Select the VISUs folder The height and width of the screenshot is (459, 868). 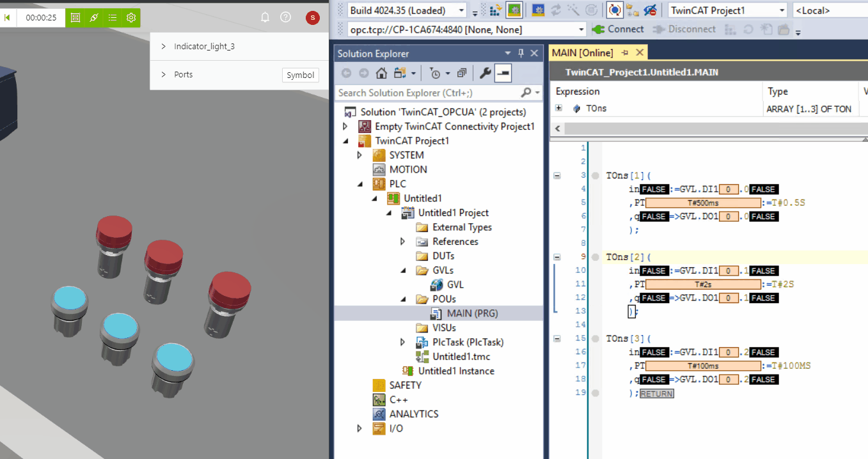(x=444, y=328)
